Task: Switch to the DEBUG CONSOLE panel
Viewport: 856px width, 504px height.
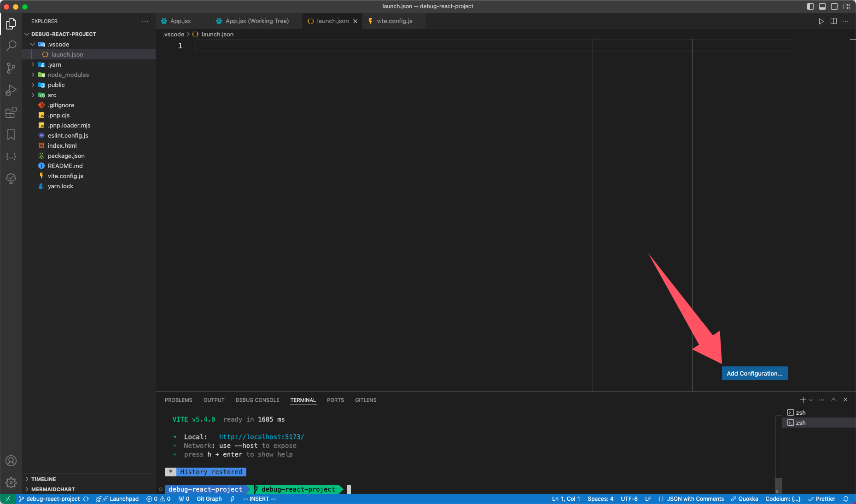Action: pos(257,400)
